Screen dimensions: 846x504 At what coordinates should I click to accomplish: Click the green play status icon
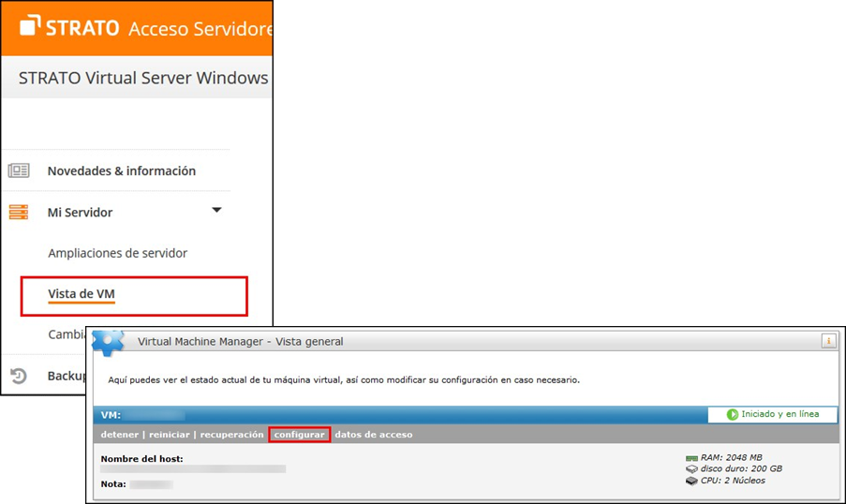tap(733, 414)
